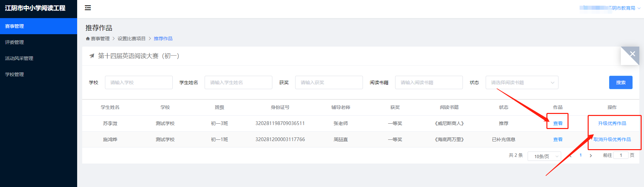
Task: Click the class cell 初一1班
Action: point(219,139)
